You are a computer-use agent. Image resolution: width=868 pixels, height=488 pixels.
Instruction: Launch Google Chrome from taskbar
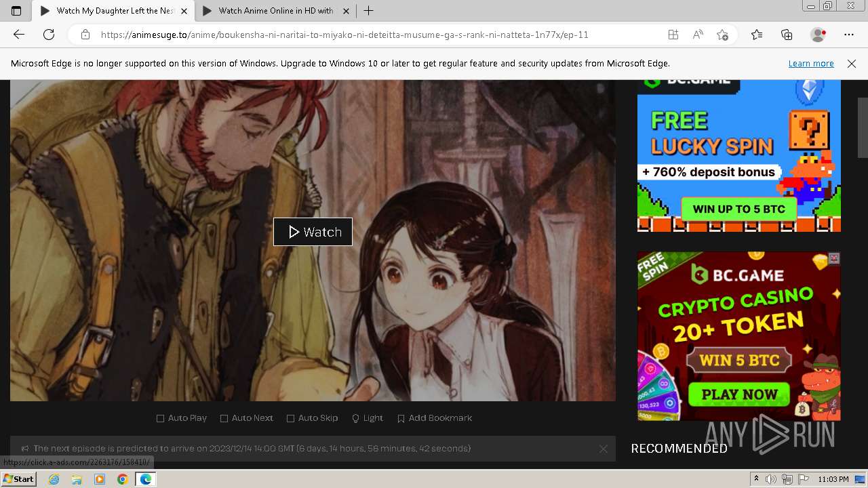pyautogui.click(x=122, y=479)
